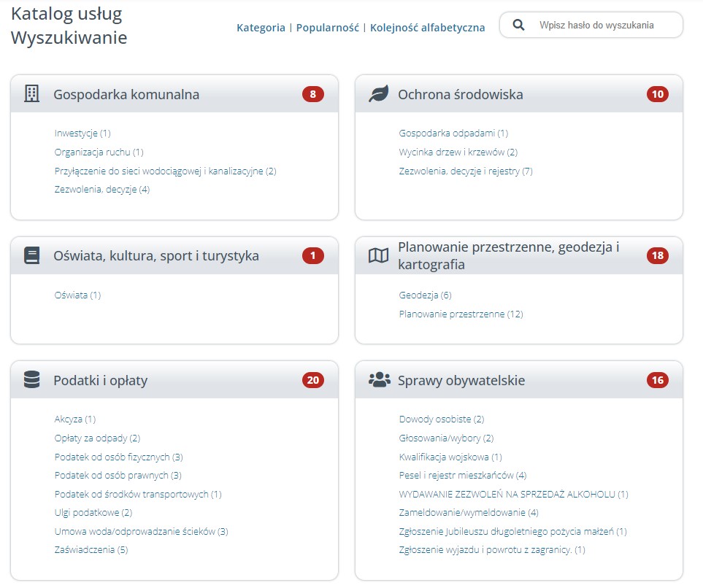Click the building icon for Gospodarka komunalna

pyautogui.click(x=31, y=93)
